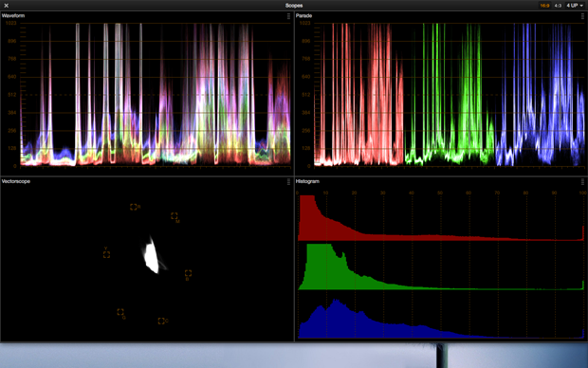Screen dimensions: 588x368
Task: Click the cyan C target on vectorscope
Action: point(161,322)
